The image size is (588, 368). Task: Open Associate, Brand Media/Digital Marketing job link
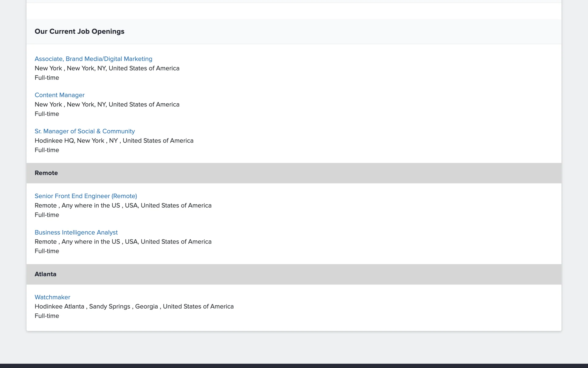pyautogui.click(x=93, y=59)
